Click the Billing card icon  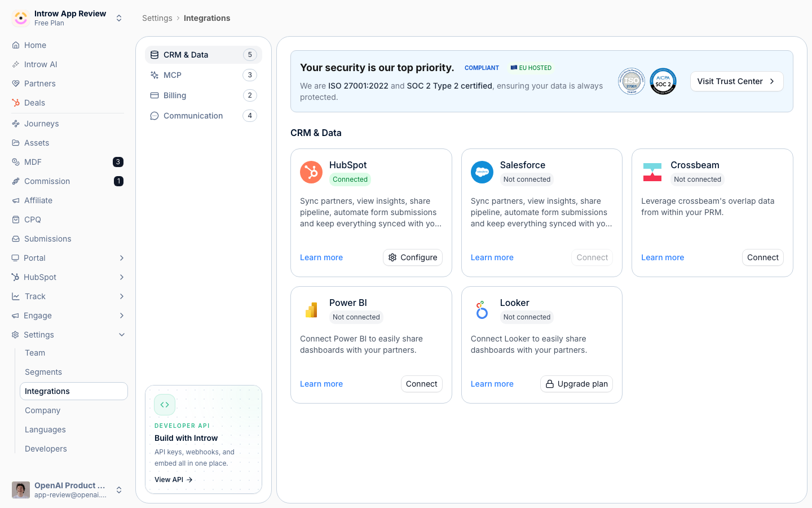tap(155, 95)
